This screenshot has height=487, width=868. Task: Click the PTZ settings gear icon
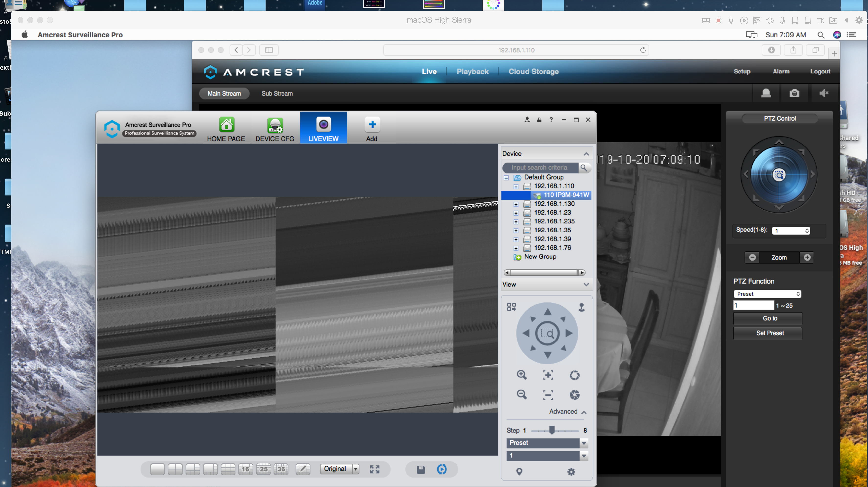click(x=571, y=472)
